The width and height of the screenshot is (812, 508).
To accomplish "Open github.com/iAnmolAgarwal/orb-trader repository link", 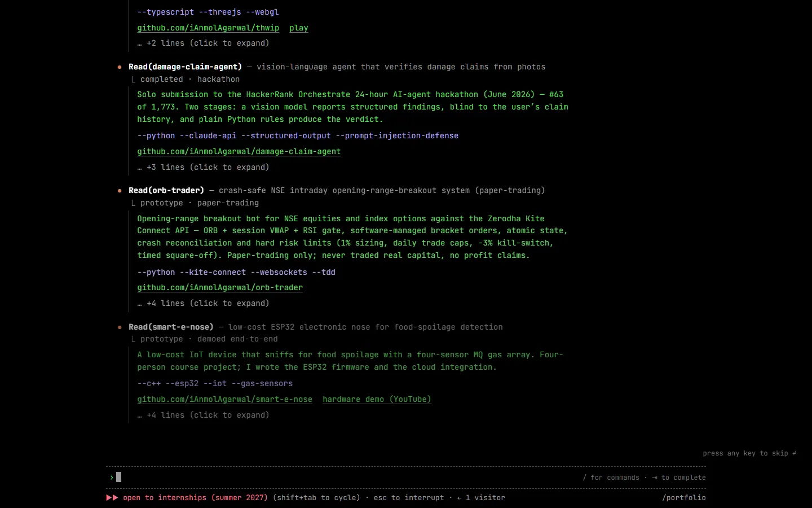I will 220,287.
